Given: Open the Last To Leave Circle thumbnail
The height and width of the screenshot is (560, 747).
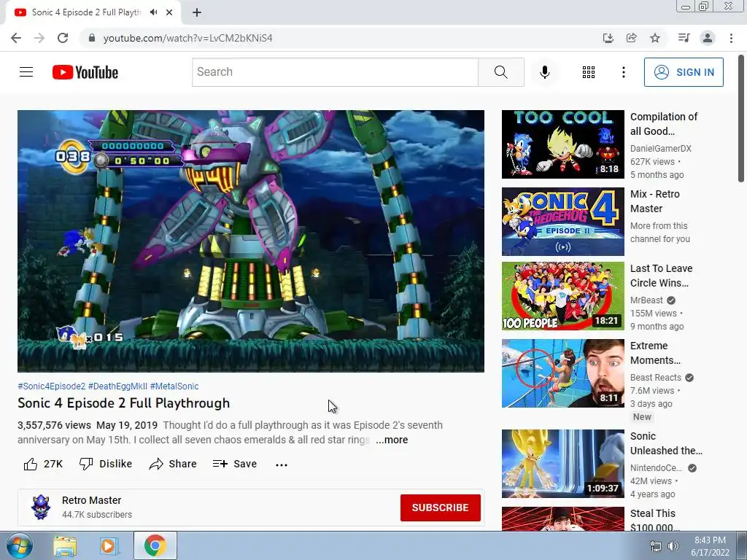Looking at the screenshot, I should [562, 296].
